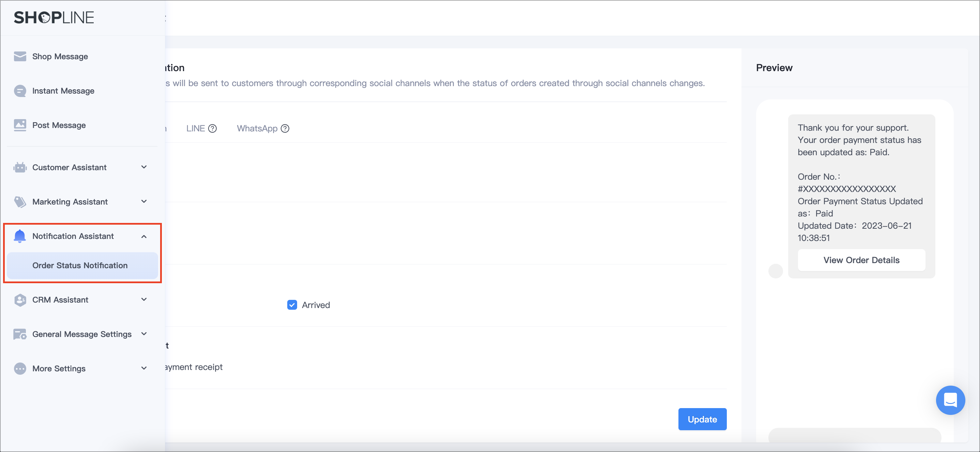Open the support chat bubble
The image size is (980, 452).
point(950,400)
